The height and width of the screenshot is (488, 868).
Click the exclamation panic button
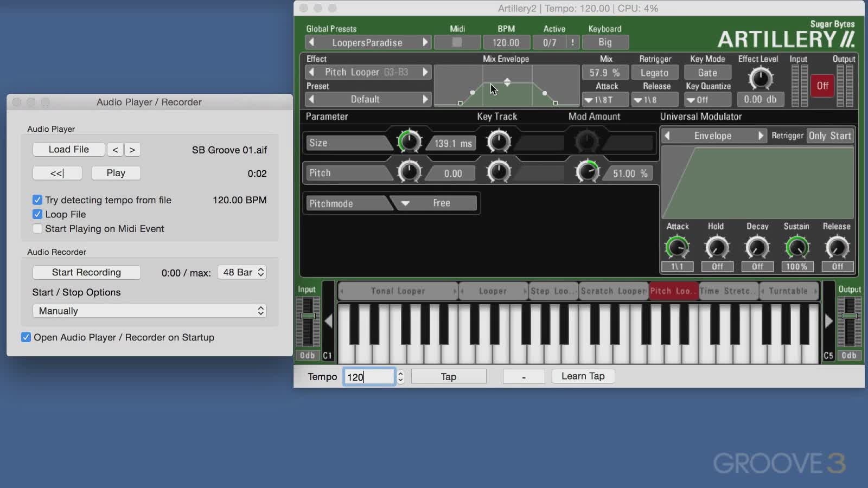point(572,42)
